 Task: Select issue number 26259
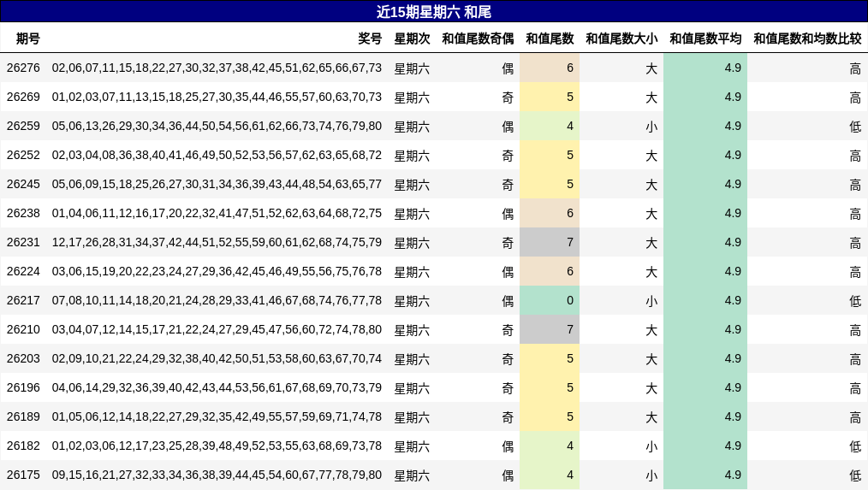click(x=23, y=126)
